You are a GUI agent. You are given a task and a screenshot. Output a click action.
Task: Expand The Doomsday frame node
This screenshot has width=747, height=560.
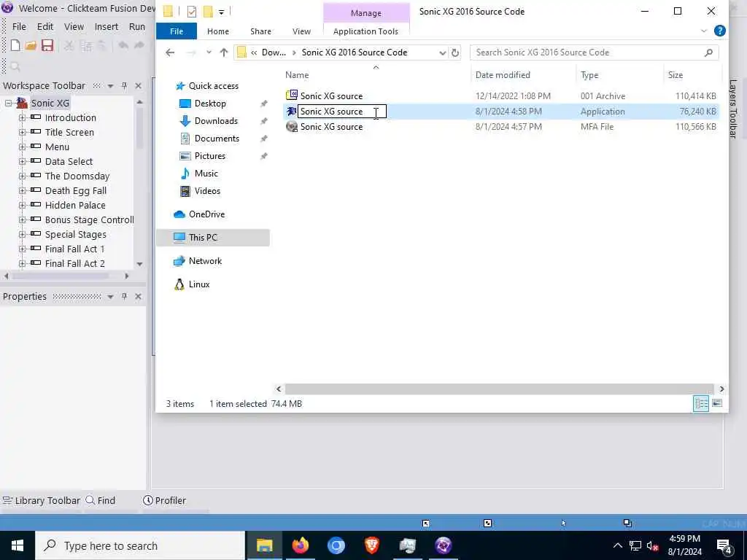(22, 176)
